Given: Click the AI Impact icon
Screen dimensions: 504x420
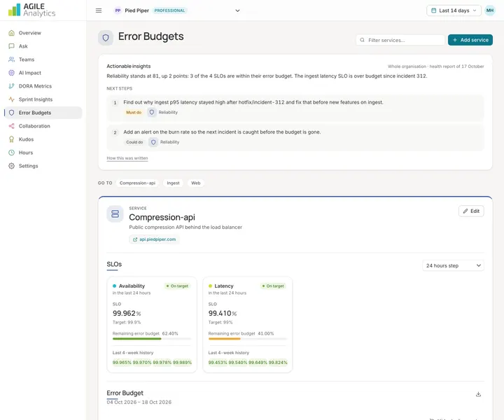Looking at the screenshot, I should coord(12,73).
